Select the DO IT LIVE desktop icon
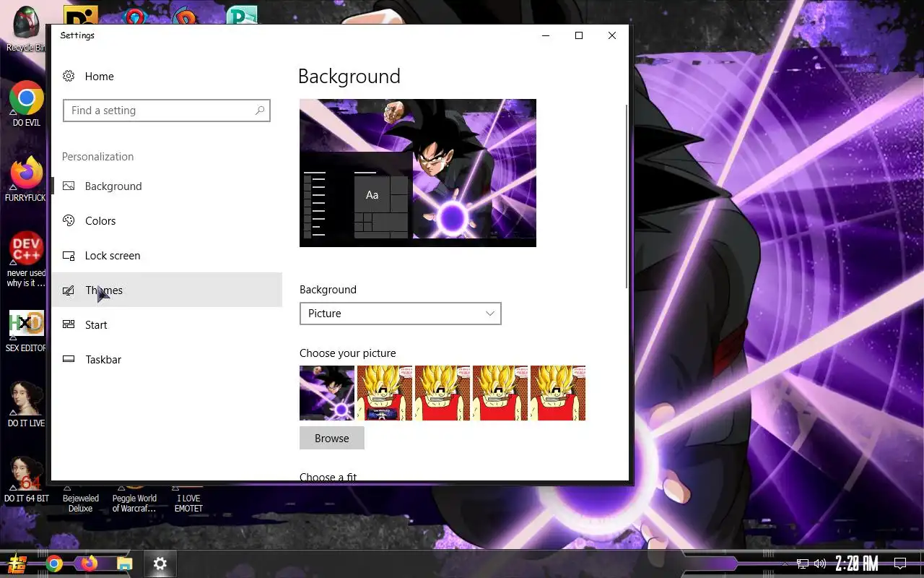 [26, 404]
